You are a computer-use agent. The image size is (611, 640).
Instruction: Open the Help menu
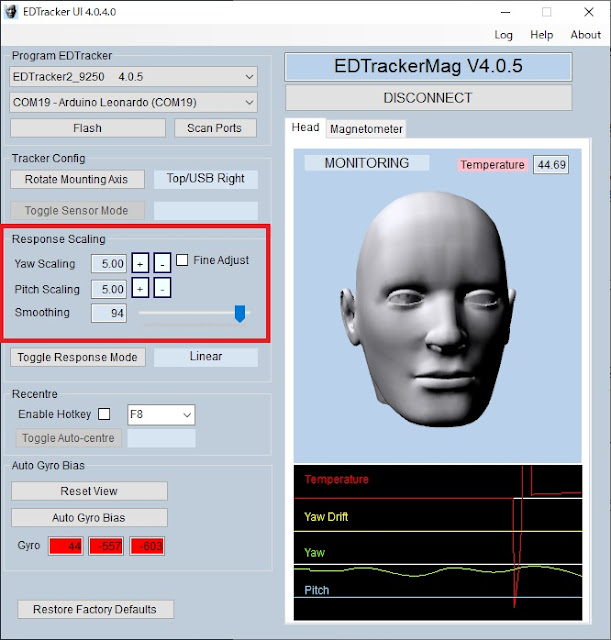click(542, 35)
